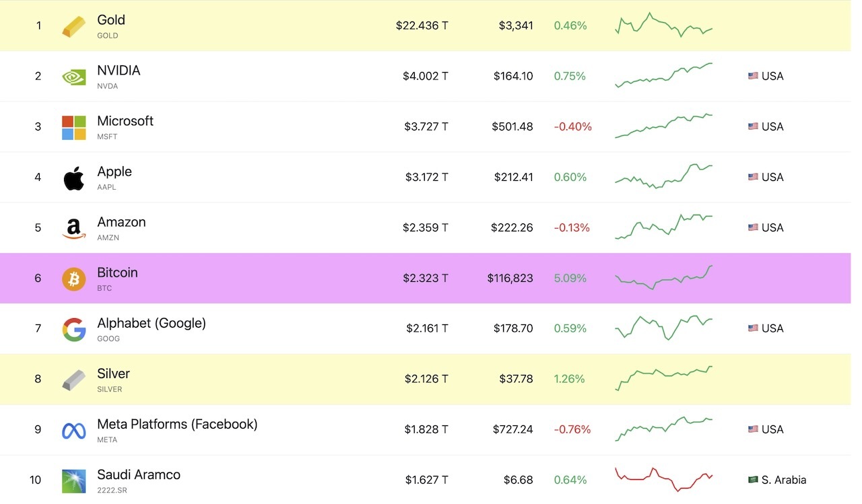Click the Amazon logo icon
This screenshot has width=862, height=504.
coord(74,228)
